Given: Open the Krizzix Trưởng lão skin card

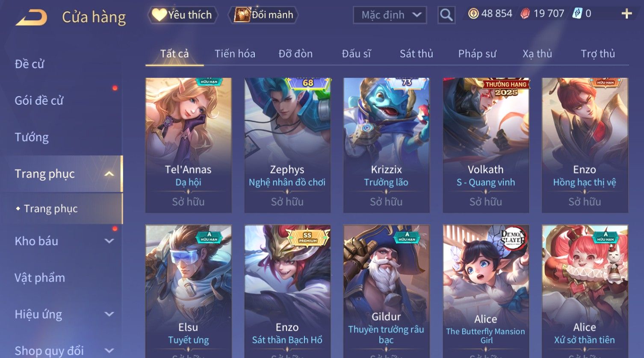Looking at the screenshot, I should [386, 145].
